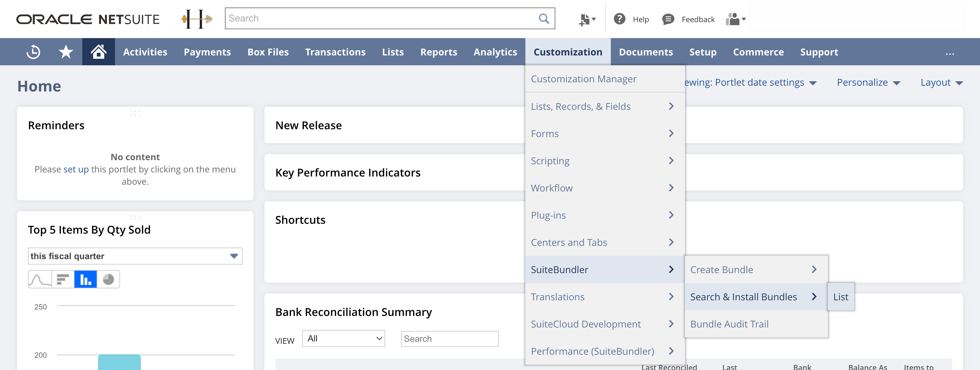The image size is (980, 370).
Task: Grab the Reminders portlet drag handle
Action: tap(135, 113)
